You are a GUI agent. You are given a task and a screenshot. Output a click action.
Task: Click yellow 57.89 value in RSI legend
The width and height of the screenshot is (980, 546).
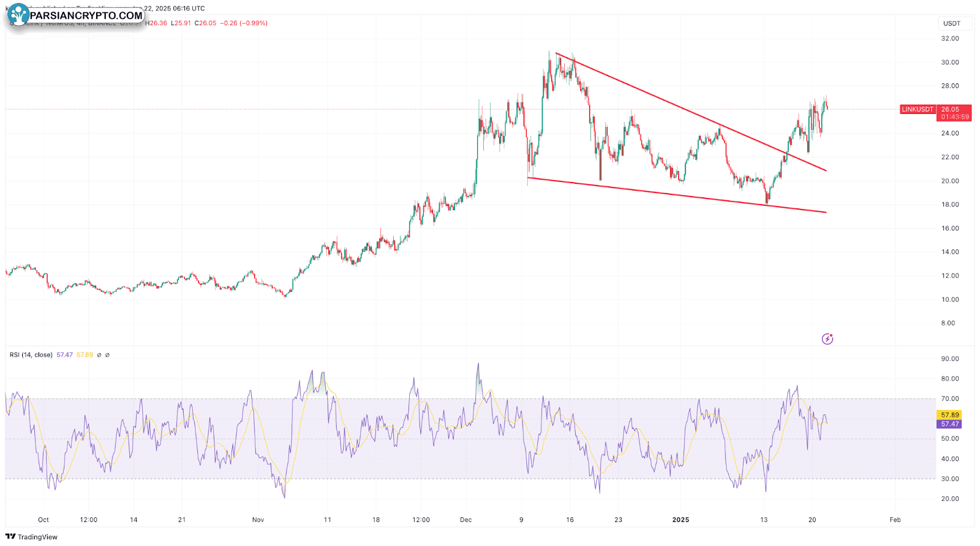tap(85, 355)
